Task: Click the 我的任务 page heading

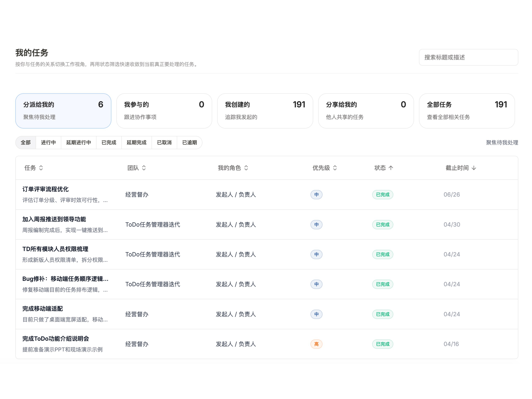Action: pyautogui.click(x=32, y=53)
